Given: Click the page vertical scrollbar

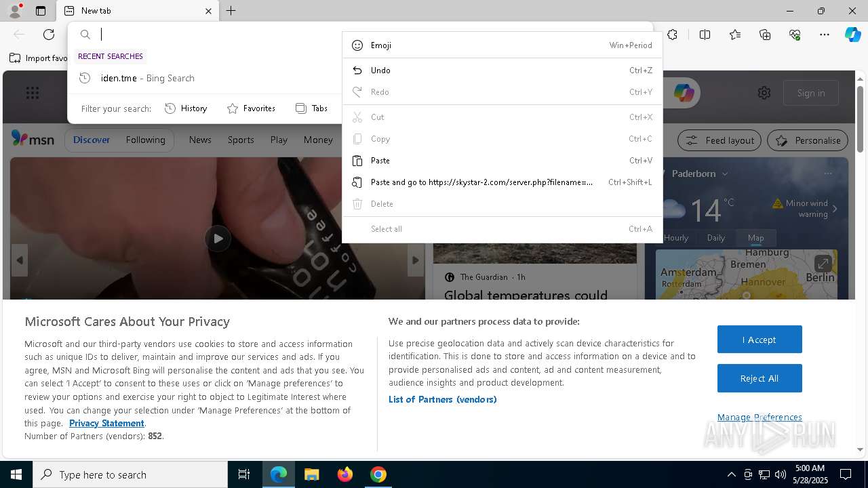Looking at the screenshot, I should point(861,119).
